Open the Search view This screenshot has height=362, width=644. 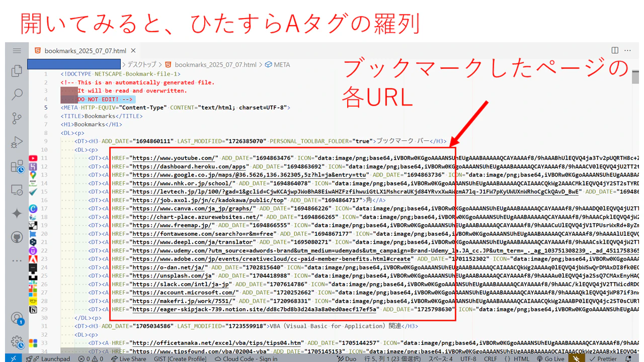click(x=17, y=95)
